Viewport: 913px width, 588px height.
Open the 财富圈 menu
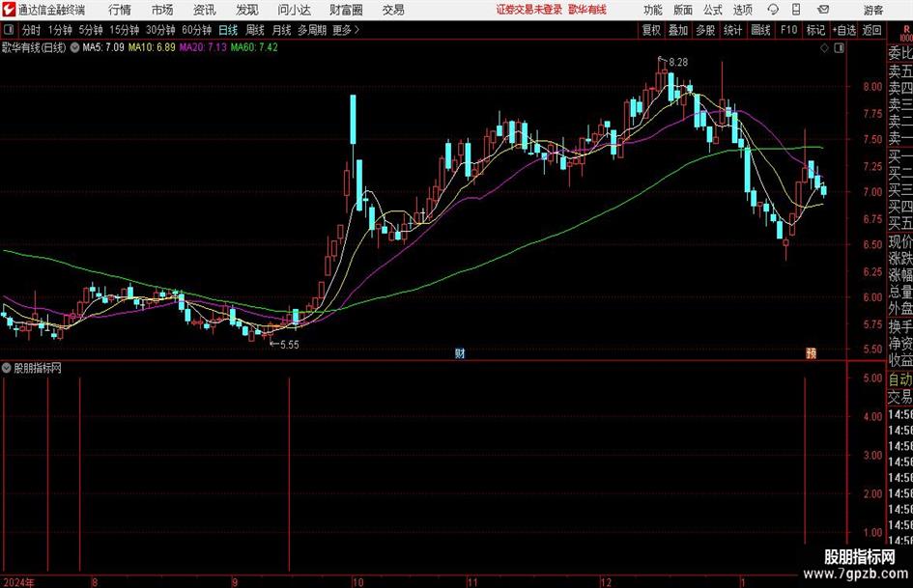coord(346,10)
